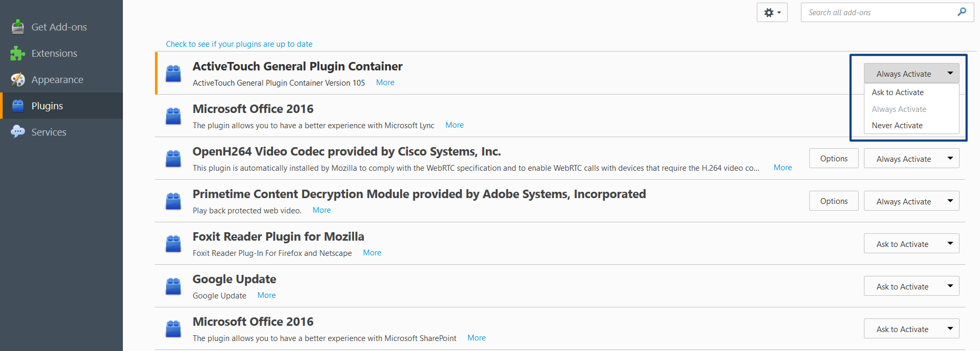Open the gear tools menu
This screenshot has height=351, width=980.
772,13
